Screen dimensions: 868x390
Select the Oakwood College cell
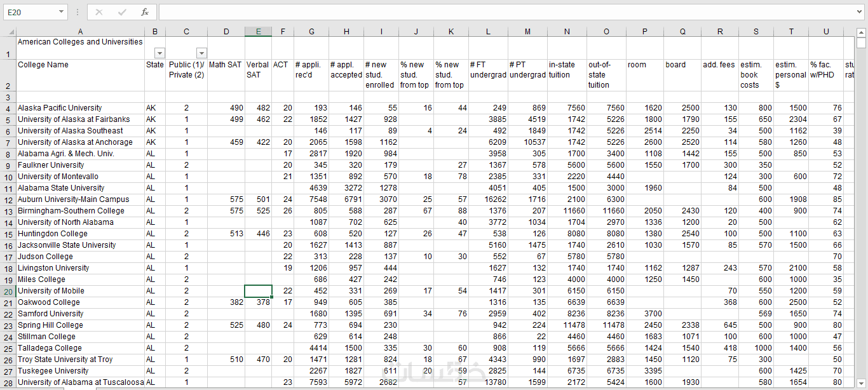(x=80, y=302)
